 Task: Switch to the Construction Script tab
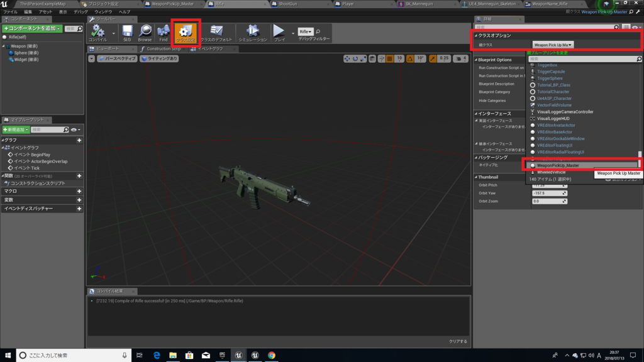[164, 49]
